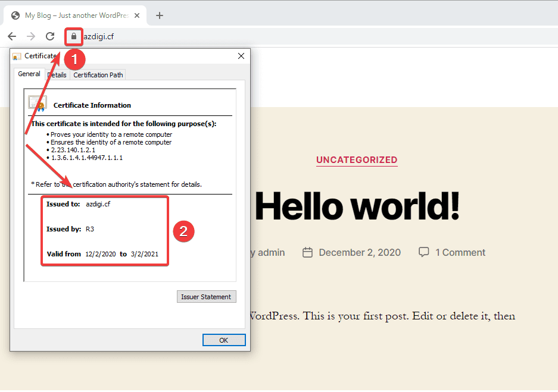Reload the page using the refresh icon

50,36
